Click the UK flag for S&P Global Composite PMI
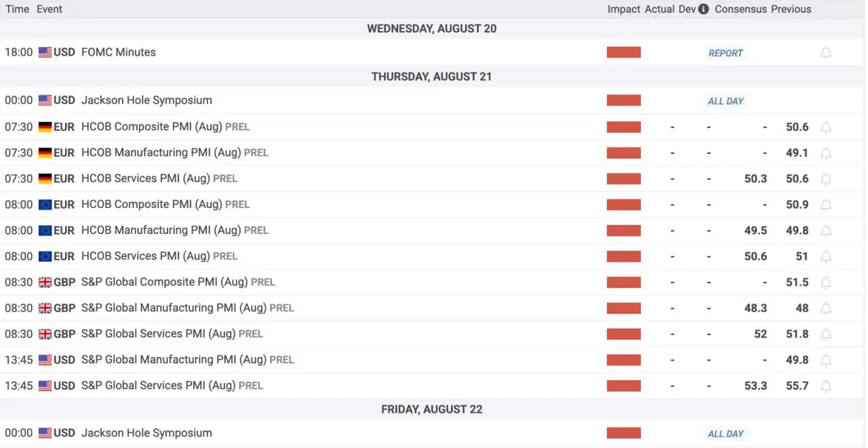This screenshot has width=868, height=448. click(x=45, y=282)
